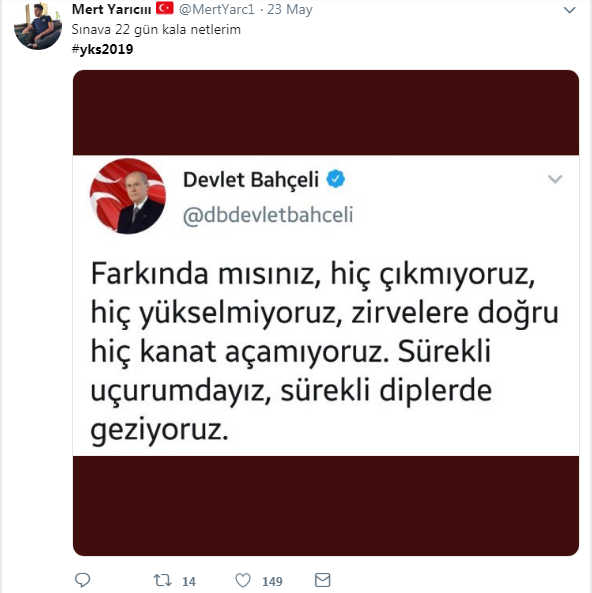Like the tweet with the heart icon

click(x=243, y=580)
